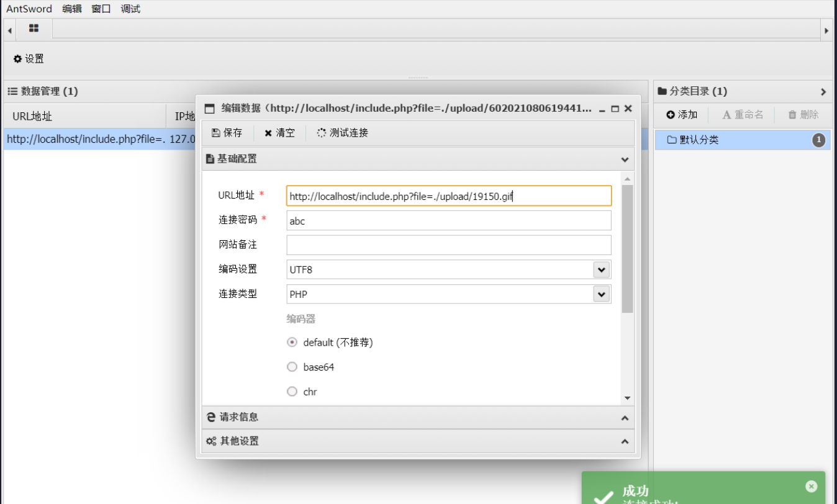Click the 保存 save icon button
Screen dimensions: 837x504
[227, 133]
